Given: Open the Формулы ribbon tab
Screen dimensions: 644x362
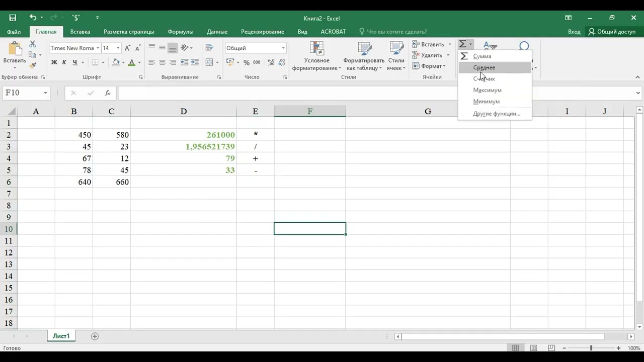Looking at the screenshot, I should (x=181, y=32).
